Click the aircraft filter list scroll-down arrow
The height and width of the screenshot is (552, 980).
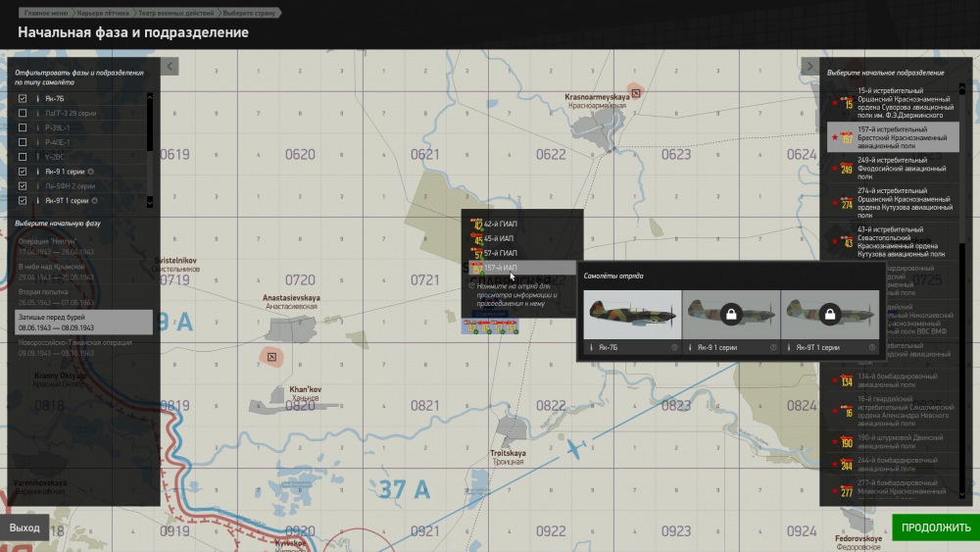149,202
